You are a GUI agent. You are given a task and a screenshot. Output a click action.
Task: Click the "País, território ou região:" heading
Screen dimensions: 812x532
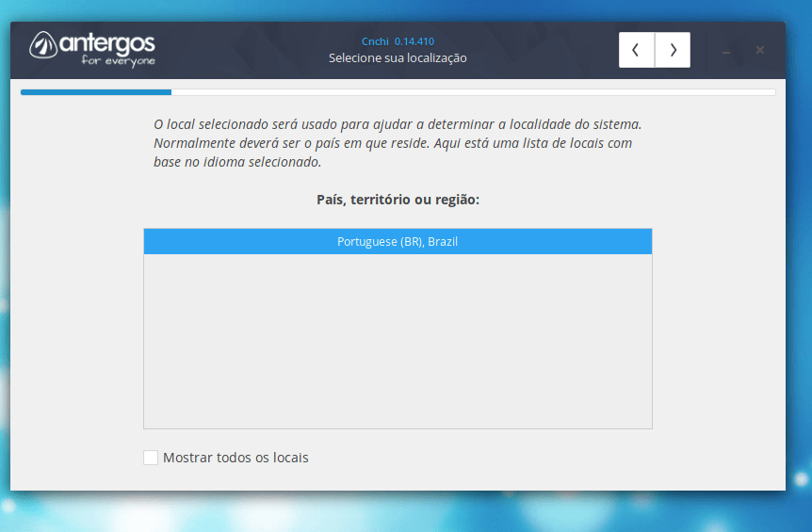point(398,200)
